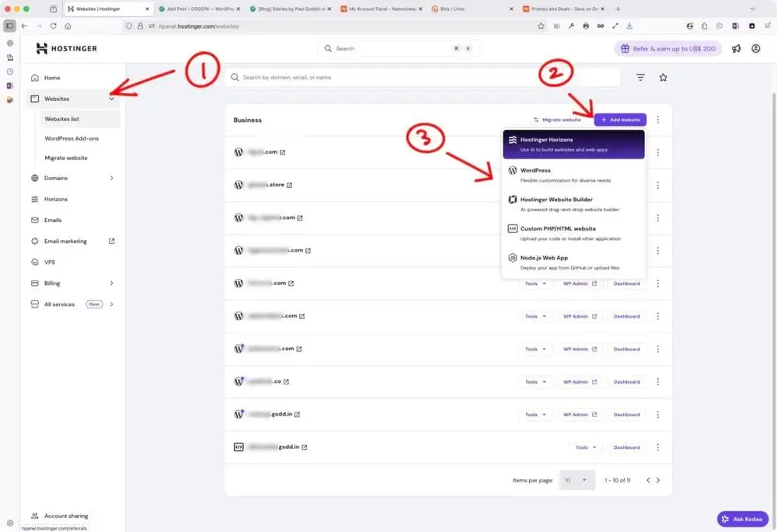Viewport: 777px width, 532px height.
Task: Click the browser reload icon
Action: point(53,26)
